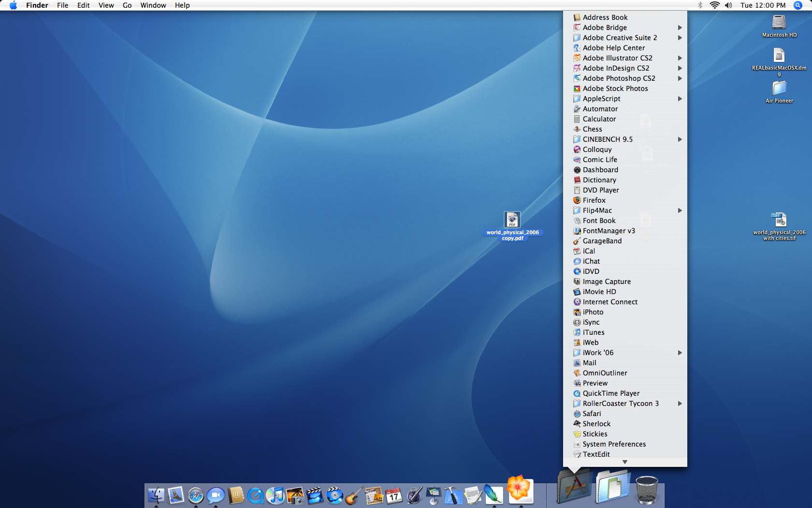The width and height of the screenshot is (812, 508).
Task: Launch Photoshop feather icon in the Dock
Action: click(493, 495)
